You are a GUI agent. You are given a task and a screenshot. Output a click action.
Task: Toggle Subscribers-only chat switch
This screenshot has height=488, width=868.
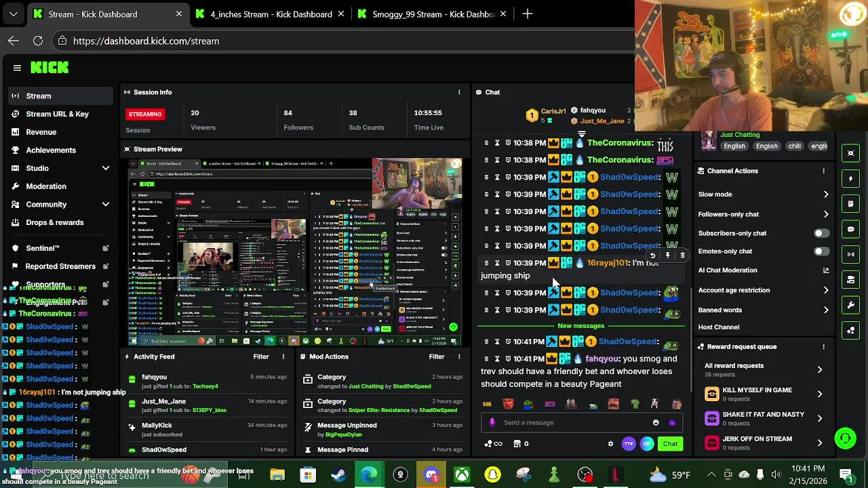[x=821, y=233]
